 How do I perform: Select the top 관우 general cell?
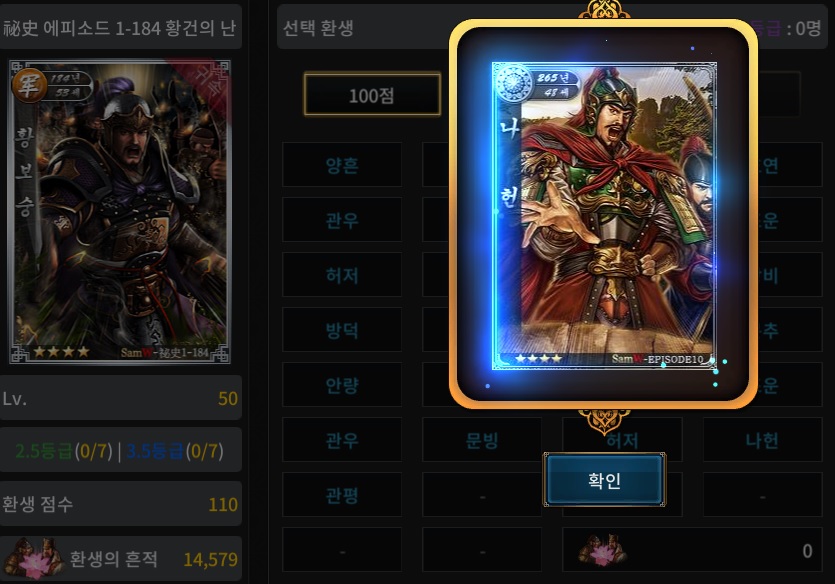(x=342, y=219)
